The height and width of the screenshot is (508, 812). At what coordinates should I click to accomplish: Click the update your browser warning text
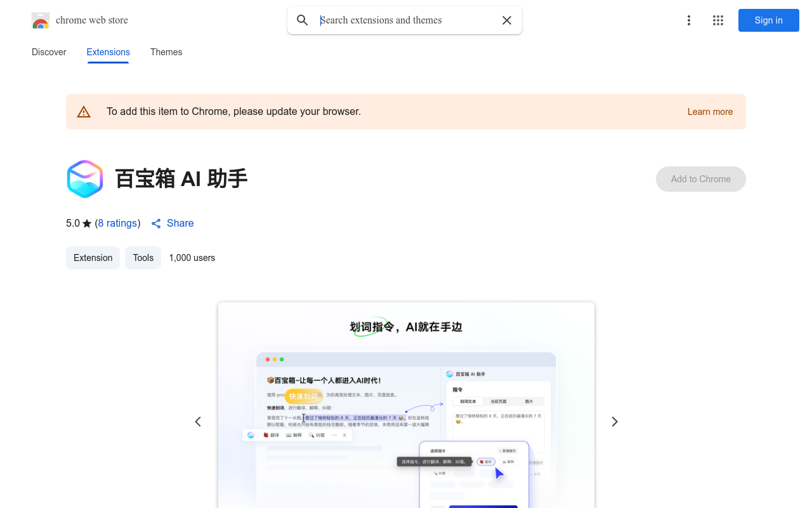(233, 112)
